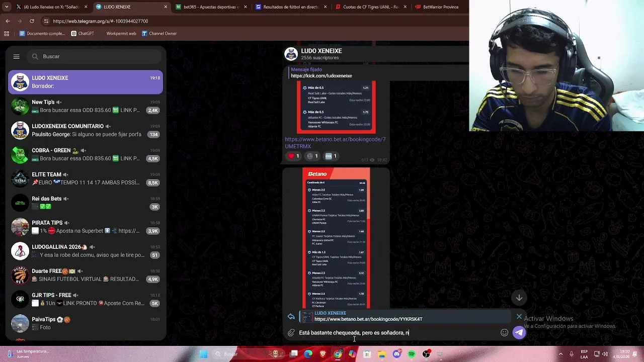Open the ELITE TEAM chat
The width and height of the screenshot is (644, 362).
pyautogui.click(x=86, y=178)
